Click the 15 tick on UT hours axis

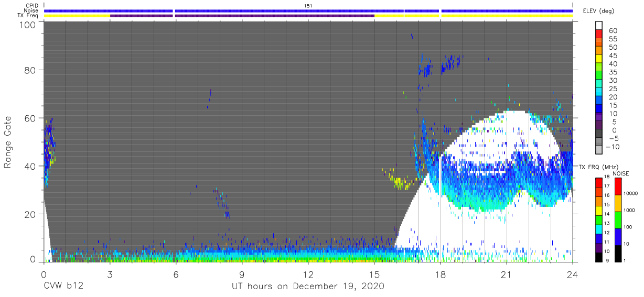(x=374, y=274)
